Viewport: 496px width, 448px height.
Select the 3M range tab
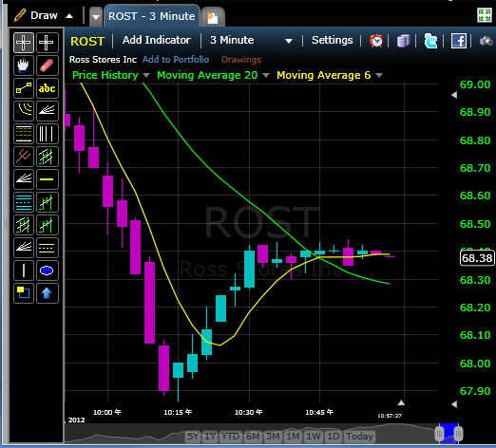(x=273, y=437)
